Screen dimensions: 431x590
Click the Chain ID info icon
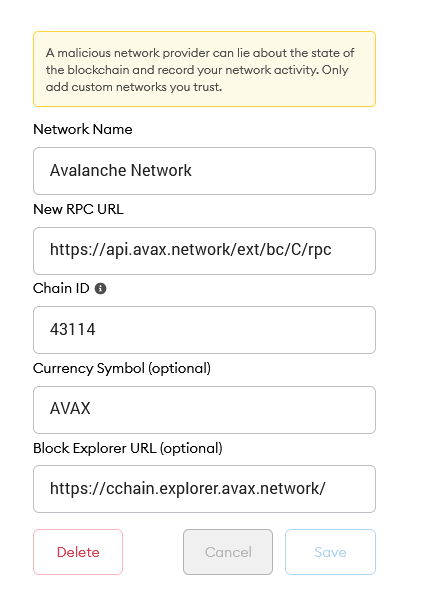coord(100,289)
